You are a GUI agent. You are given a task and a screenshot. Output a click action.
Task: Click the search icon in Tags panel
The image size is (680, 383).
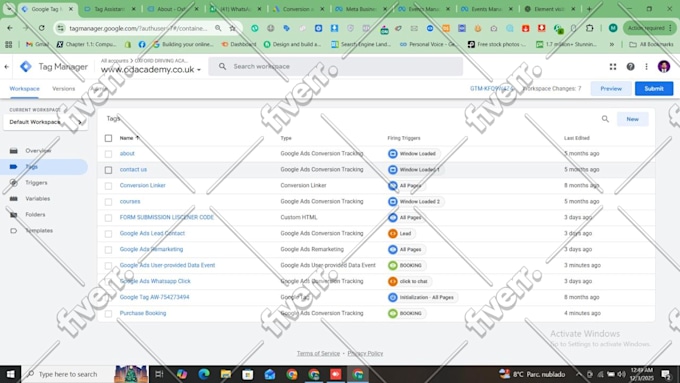(605, 119)
